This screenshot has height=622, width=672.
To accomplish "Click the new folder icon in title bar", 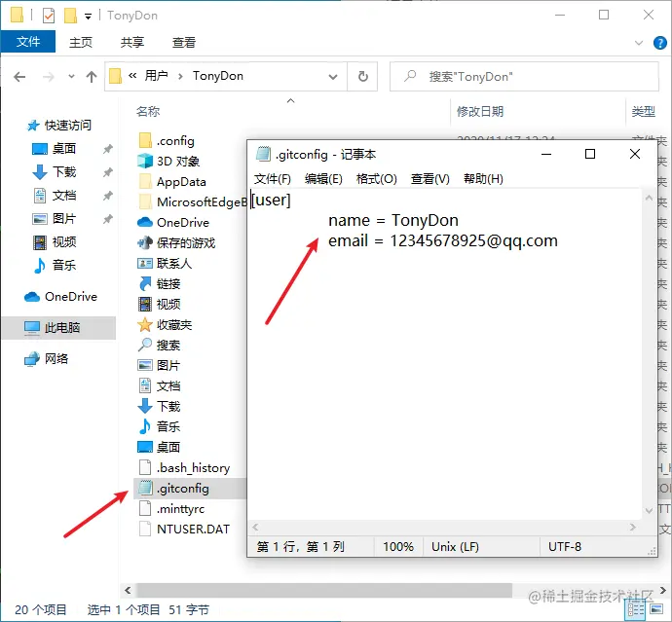I will click(70, 16).
